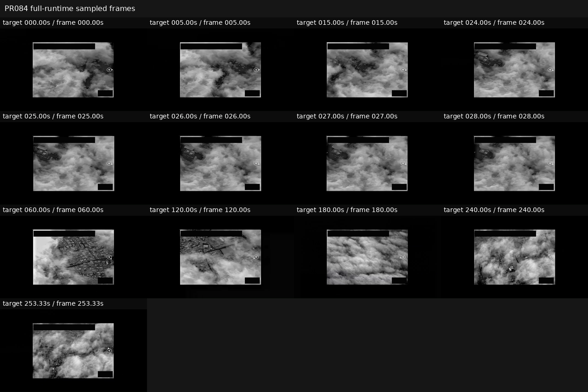Click label 'target 005.00s / frame 005.00s'
588x392 pixels.
pos(200,22)
